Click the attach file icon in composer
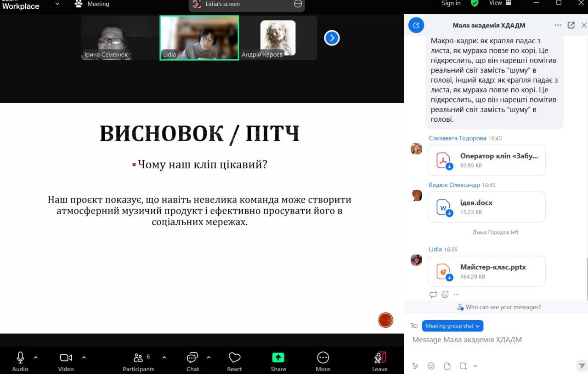The image size is (588, 374). coord(447,366)
